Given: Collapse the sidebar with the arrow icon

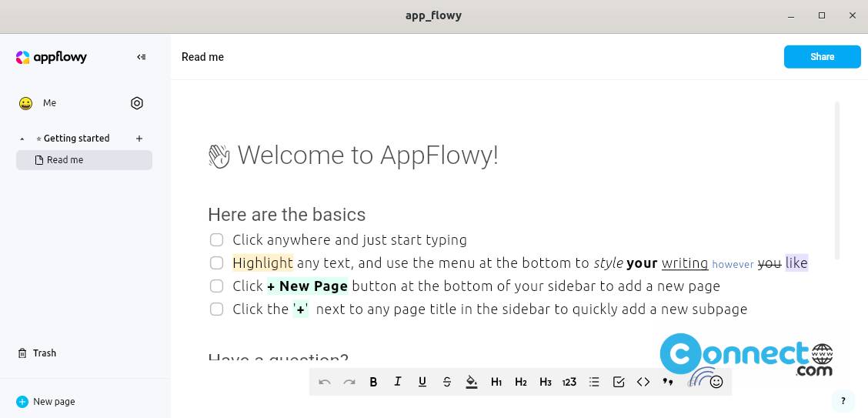Looking at the screenshot, I should 141,57.
